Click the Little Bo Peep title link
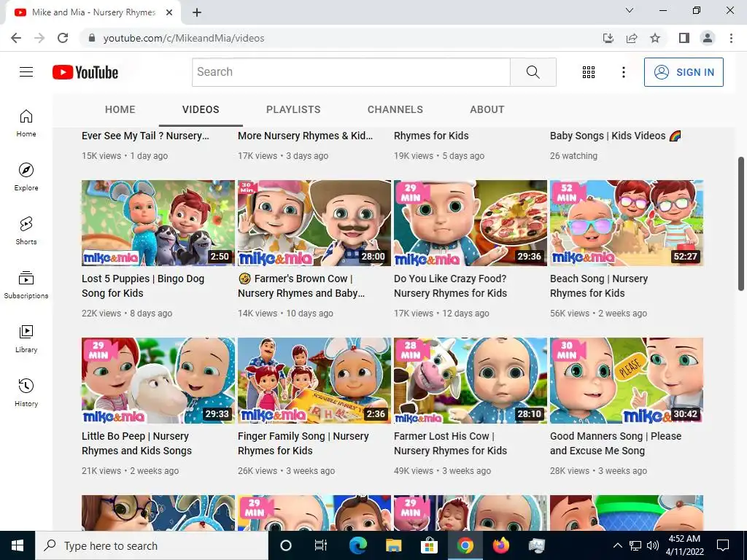747x560 pixels. (136, 443)
